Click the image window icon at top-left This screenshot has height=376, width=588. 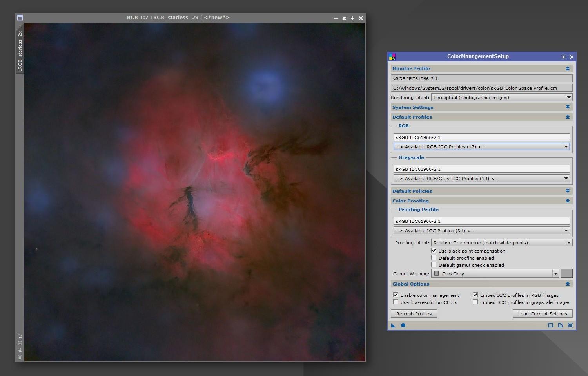point(20,18)
